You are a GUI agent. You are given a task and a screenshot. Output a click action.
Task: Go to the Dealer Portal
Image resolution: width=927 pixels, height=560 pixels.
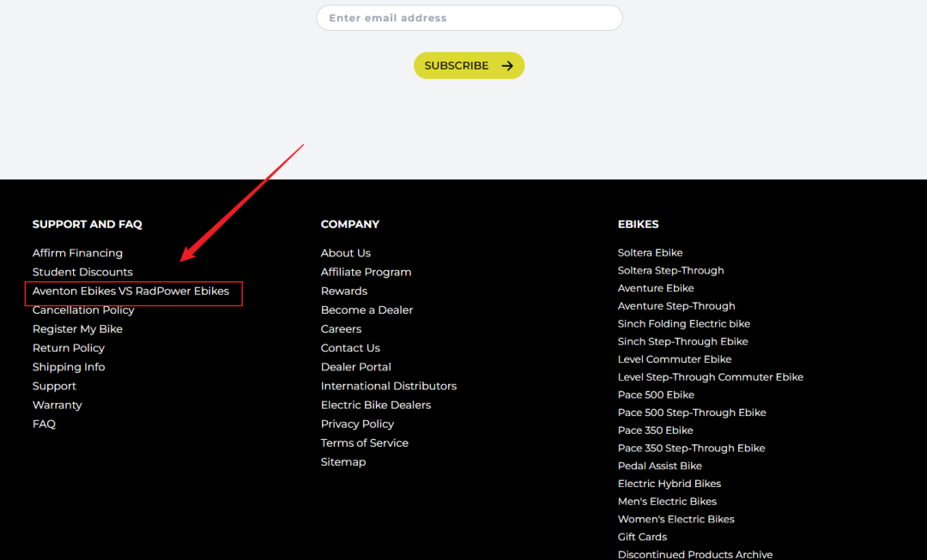[356, 367]
